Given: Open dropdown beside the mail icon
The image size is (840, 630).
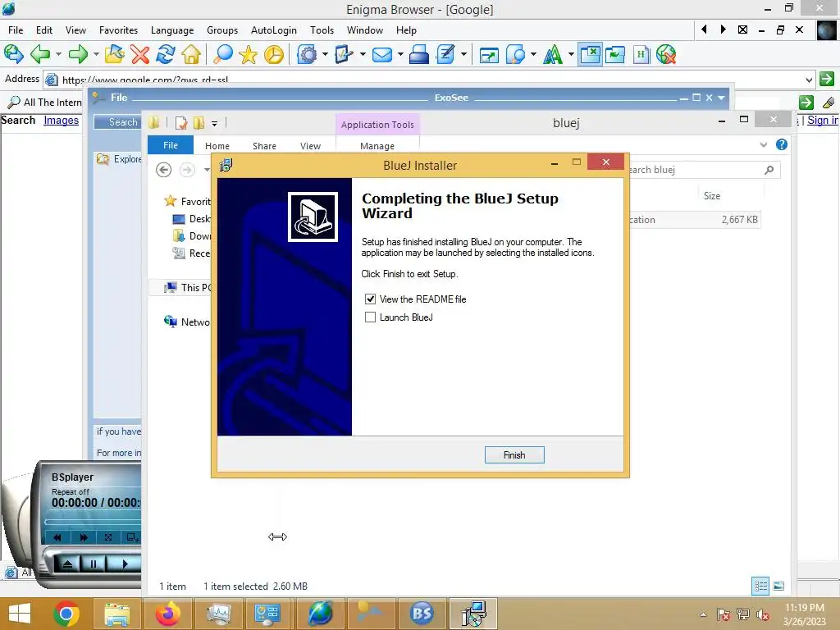Looking at the screenshot, I should [x=399, y=54].
